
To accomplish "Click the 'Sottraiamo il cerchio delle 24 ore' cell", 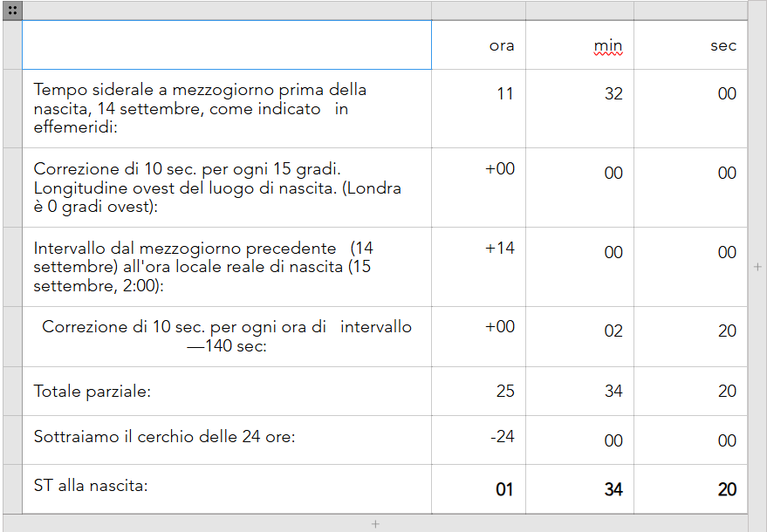I will pos(227,440).
